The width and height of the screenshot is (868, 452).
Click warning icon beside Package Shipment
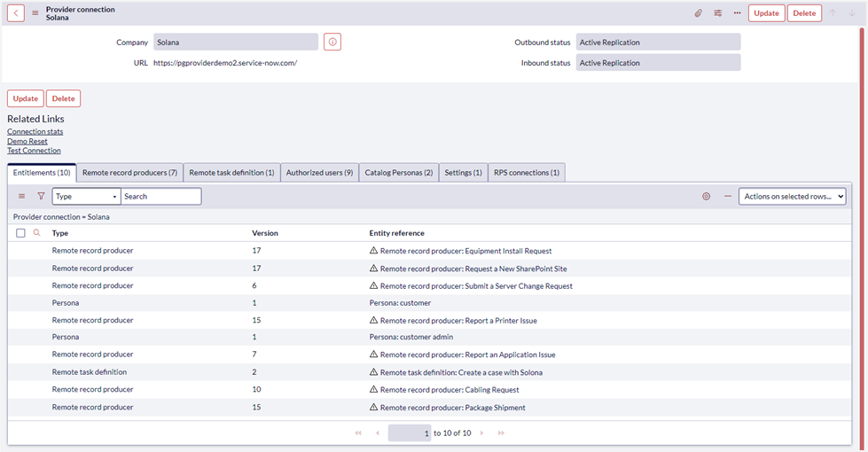tap(373, 407)
